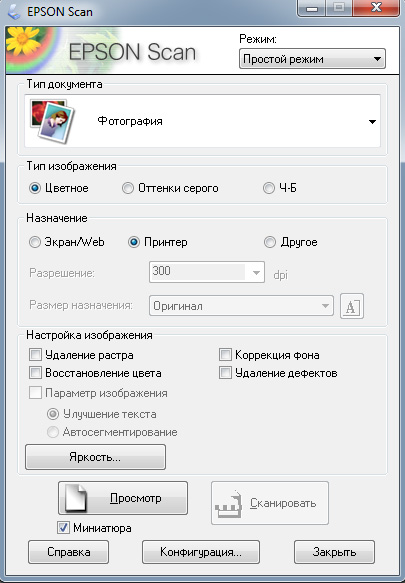The height and width of the screenshot is (583, 405).
Task: Open Справка help
Action: click(68, 552)
